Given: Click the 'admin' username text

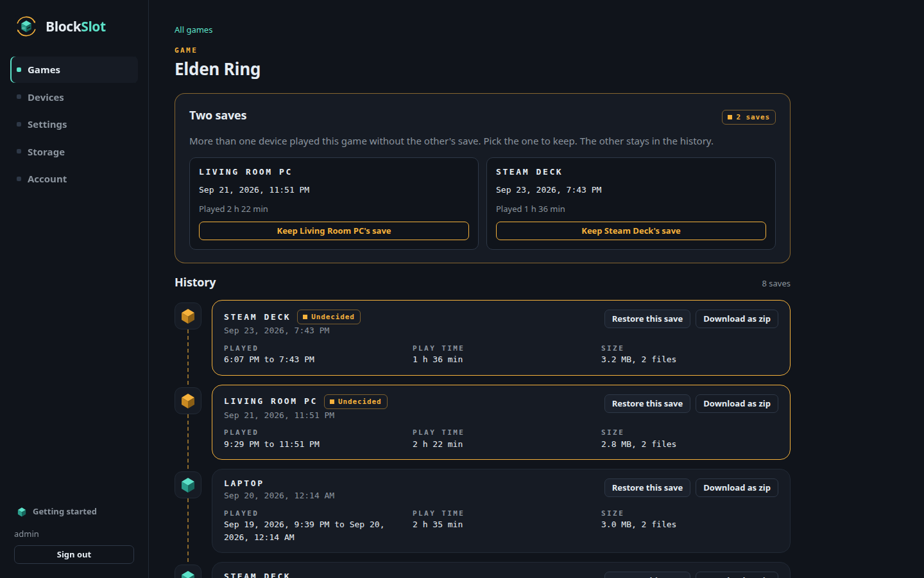Looking at the screenshot, I should tap(26, 534).
